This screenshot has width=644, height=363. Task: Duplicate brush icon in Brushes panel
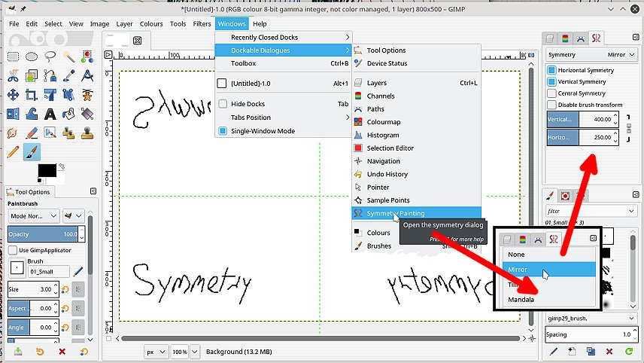point(591,351)
